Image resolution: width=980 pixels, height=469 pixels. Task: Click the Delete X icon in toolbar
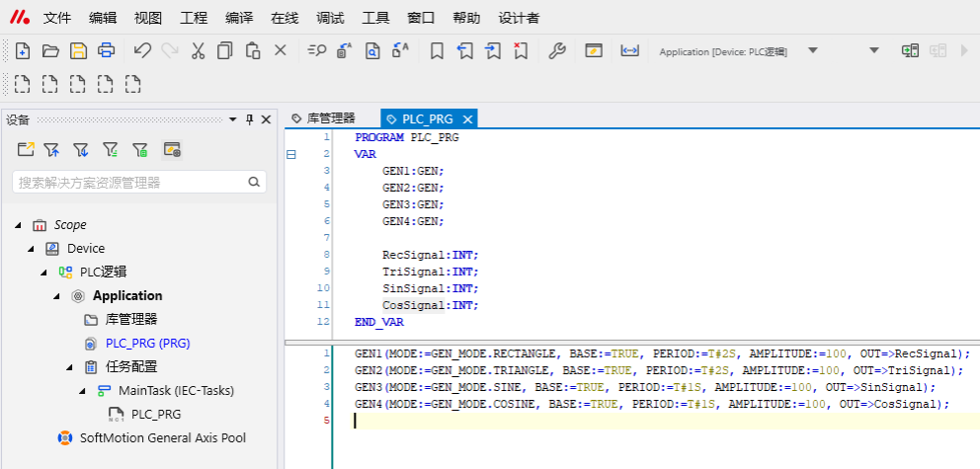(x=280, y=50)
